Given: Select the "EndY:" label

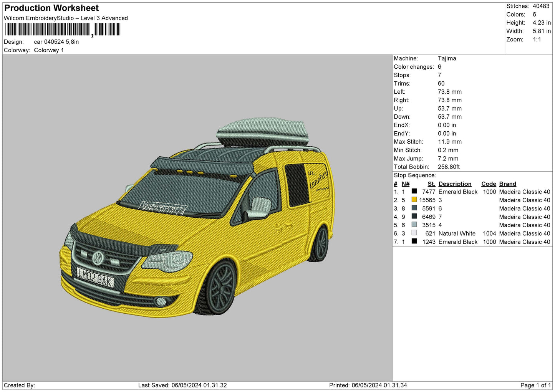Looking at the screenshot, I should 402,134.
